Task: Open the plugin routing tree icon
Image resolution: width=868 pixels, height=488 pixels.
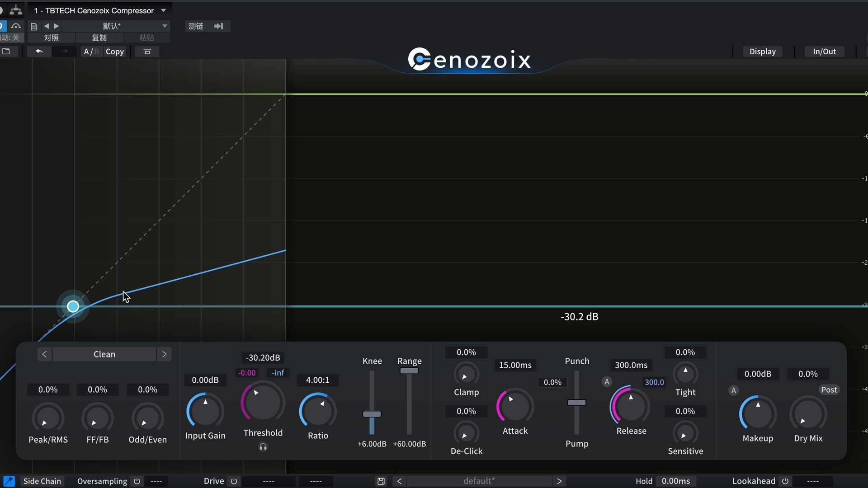Action: coord(16,10)
